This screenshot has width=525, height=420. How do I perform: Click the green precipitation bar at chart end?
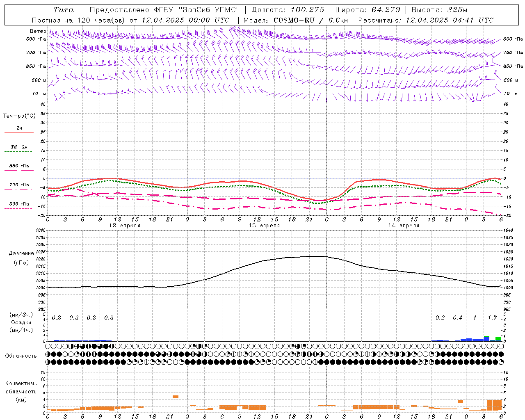point(498,339)
